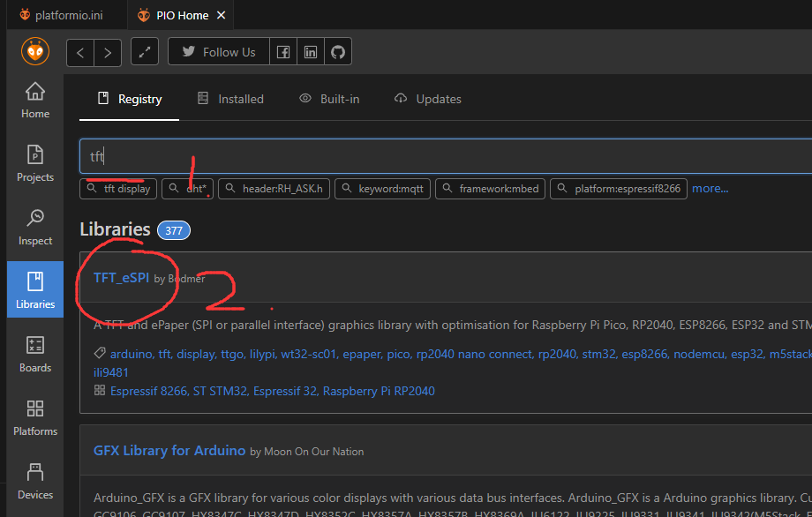The width and height of the screenshot is (812, 517).
Task: Switch to the Installed tab
Action: 230,99
